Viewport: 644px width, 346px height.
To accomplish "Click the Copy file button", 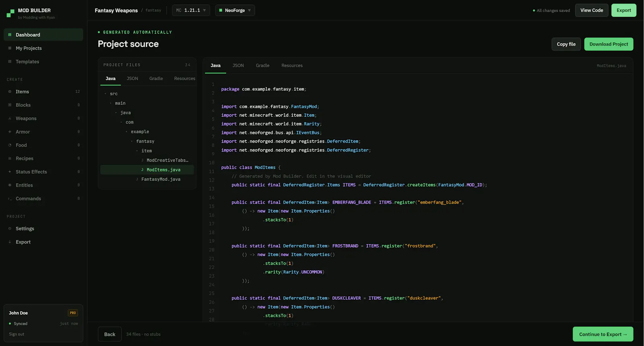I will tap(566, 44).
